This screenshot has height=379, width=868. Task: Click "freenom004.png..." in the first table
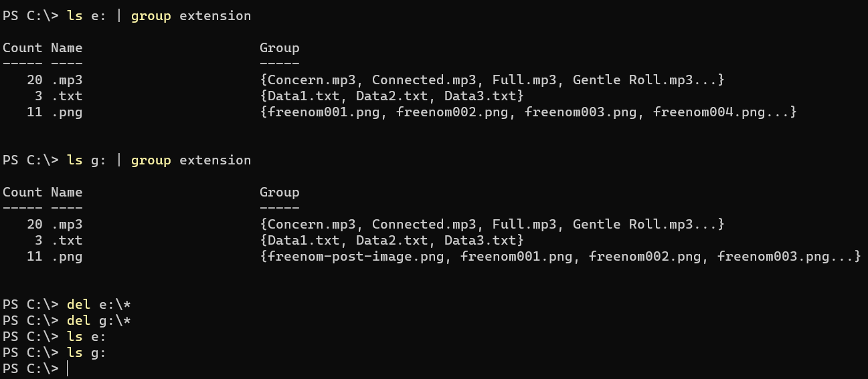(x=721, y=112)
